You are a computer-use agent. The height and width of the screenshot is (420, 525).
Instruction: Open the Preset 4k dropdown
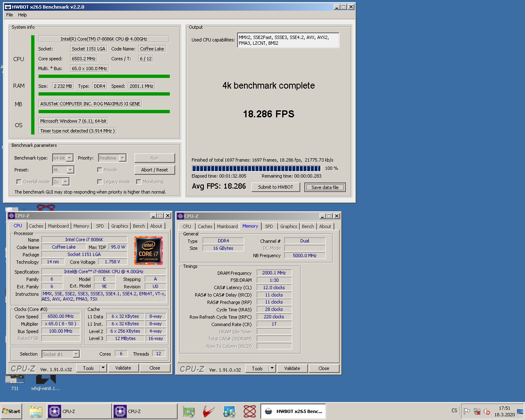[70, 170]
